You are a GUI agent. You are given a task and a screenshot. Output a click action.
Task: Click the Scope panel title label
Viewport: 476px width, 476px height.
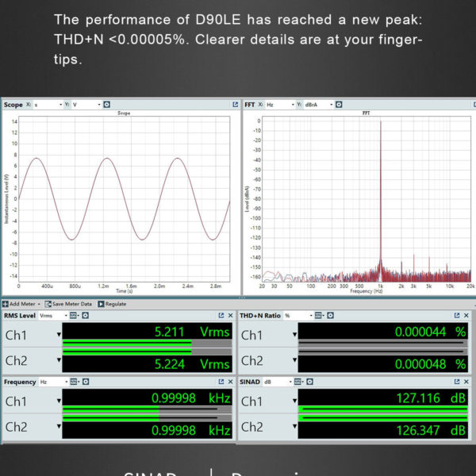click(13, 105)
